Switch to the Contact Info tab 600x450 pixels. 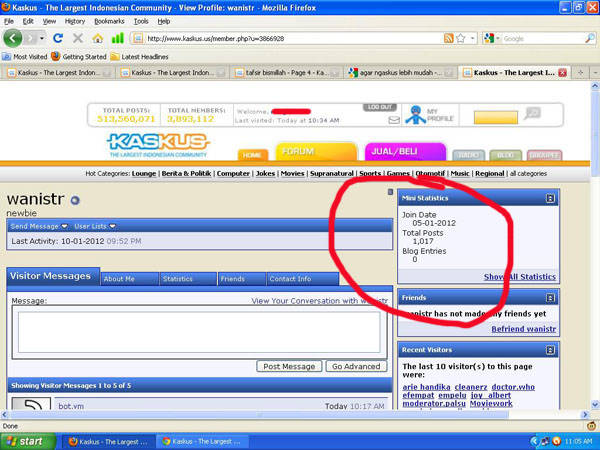303,279
